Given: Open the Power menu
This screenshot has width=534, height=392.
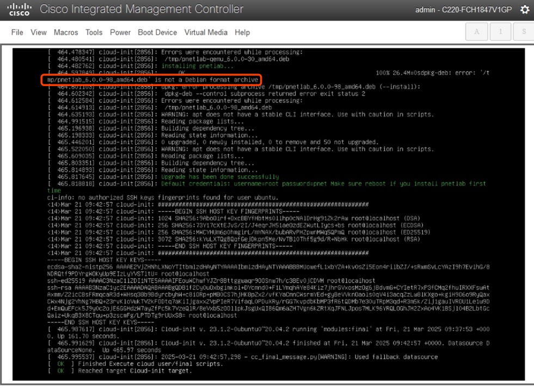Looking at the screenshot, I should 120,33.
